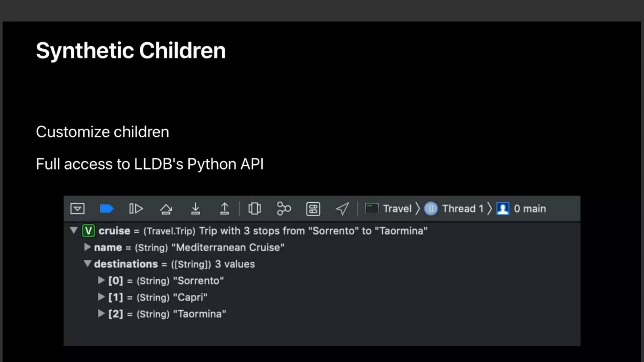Select the cruise Travel.Trip row text

click(x=263, y=231)
